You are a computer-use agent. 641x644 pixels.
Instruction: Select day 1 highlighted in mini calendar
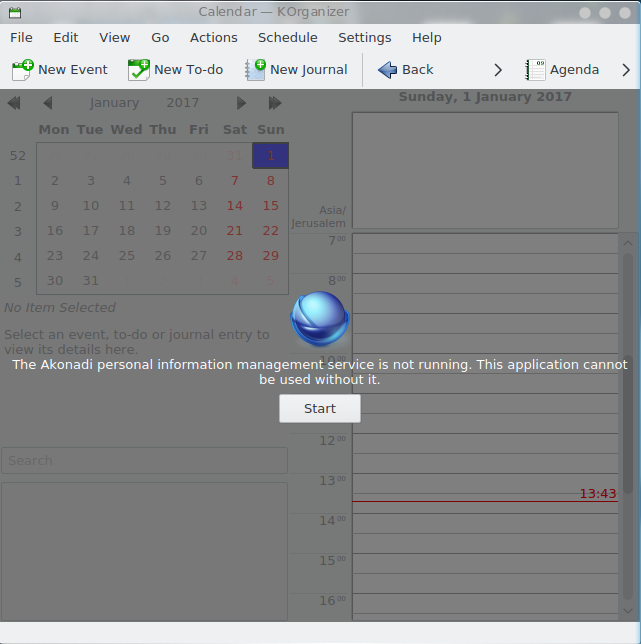coord(271,156)
